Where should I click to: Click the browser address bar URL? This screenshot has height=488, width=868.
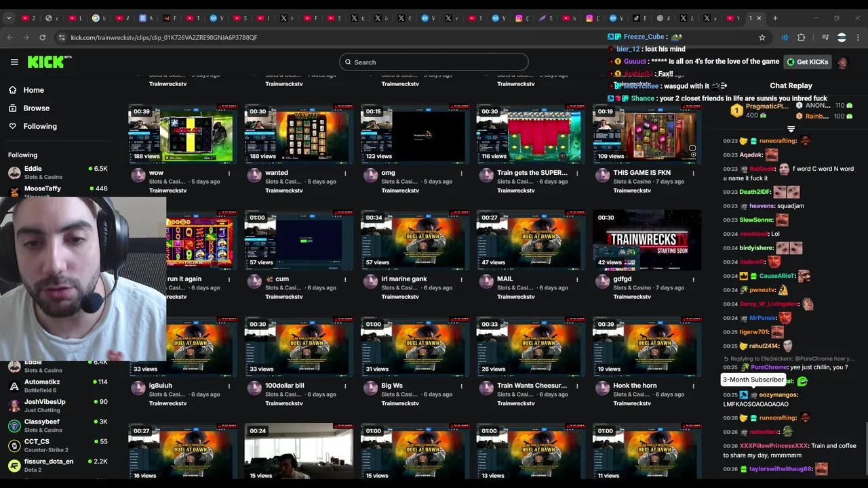[x=163, y=37]
